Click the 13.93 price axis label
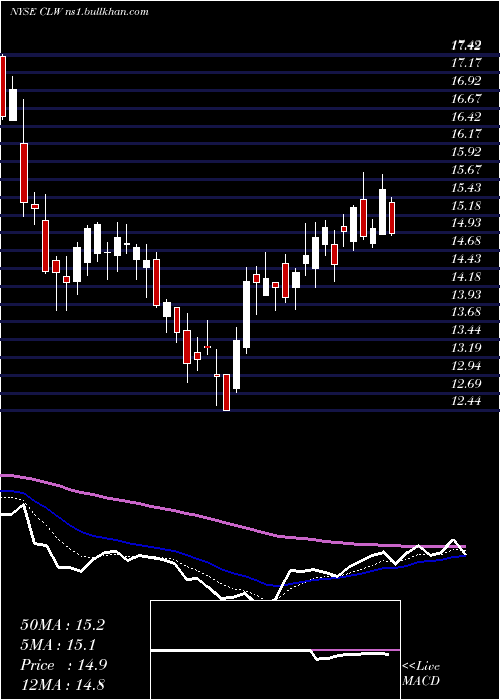The width and height of the screenshot is (500, 700). coord(466,294)
